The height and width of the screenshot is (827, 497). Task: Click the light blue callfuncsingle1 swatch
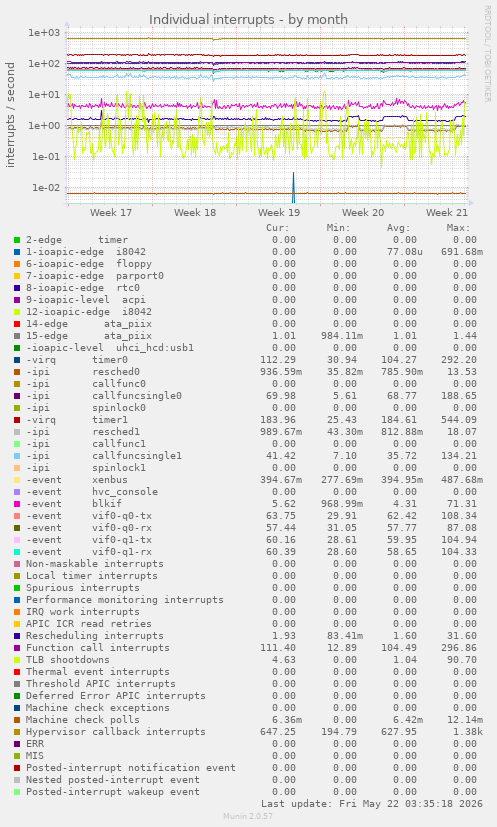click(x=17, y=456)
